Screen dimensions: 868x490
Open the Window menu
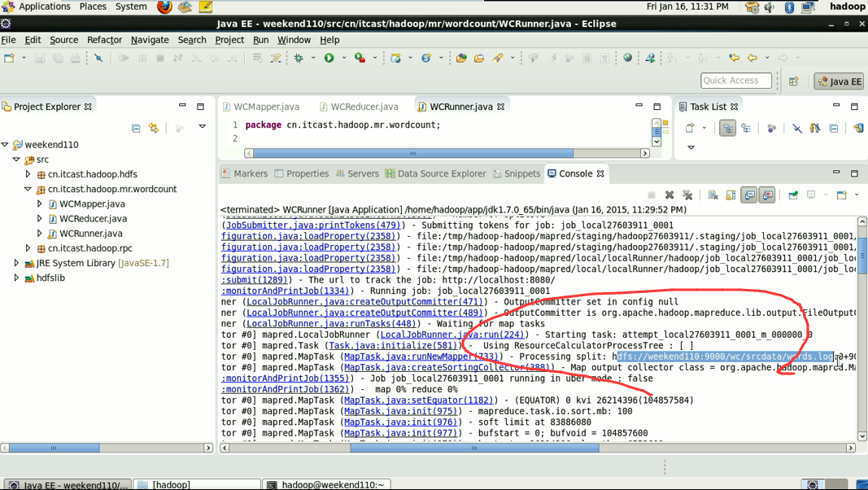tap(294, 40)
